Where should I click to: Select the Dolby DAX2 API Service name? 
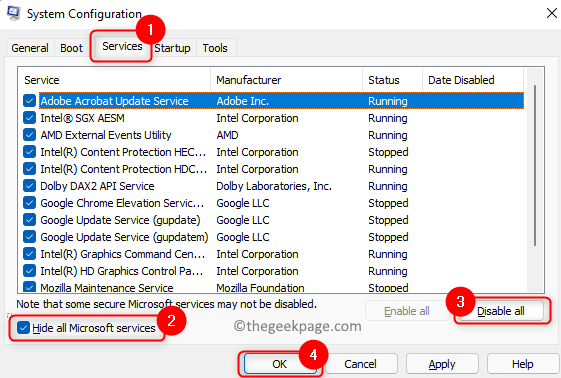coord(97,186)
